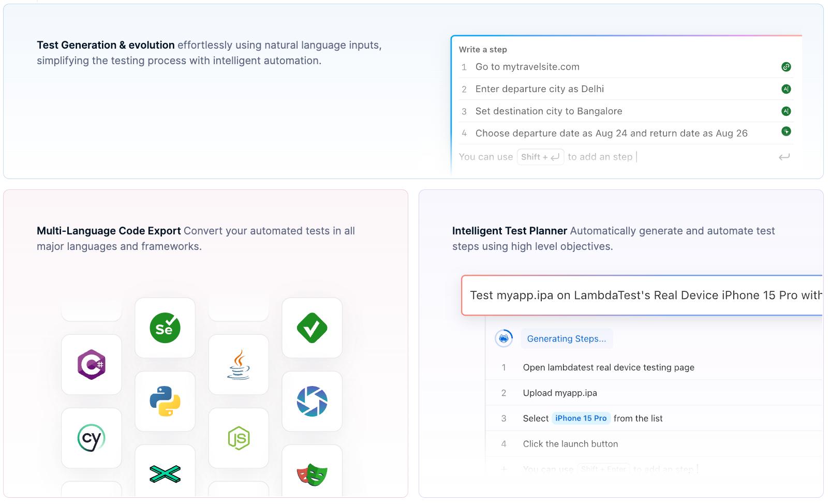The image size is (830, 504).
Task: Click the status icon on date step
Action: click(x=786, y=131)
